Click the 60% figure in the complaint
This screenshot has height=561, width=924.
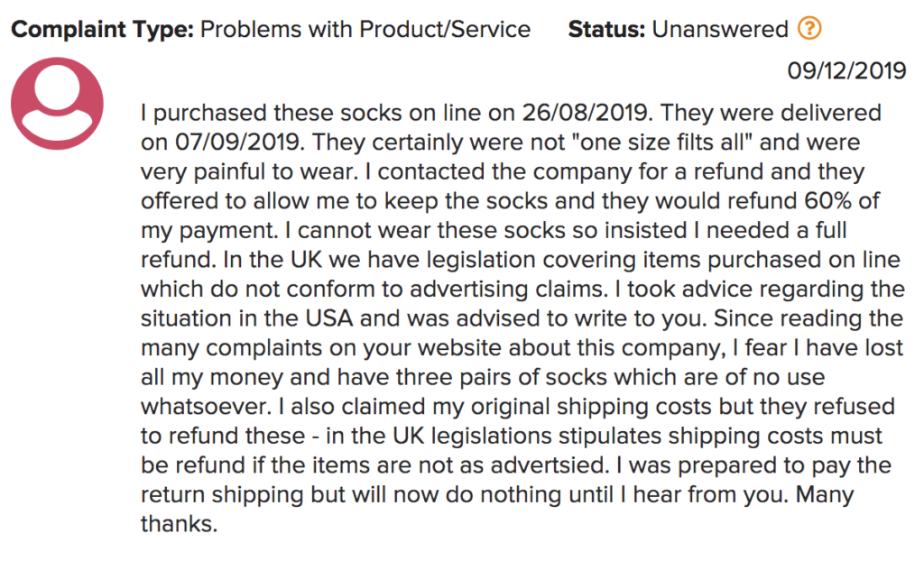827,201
